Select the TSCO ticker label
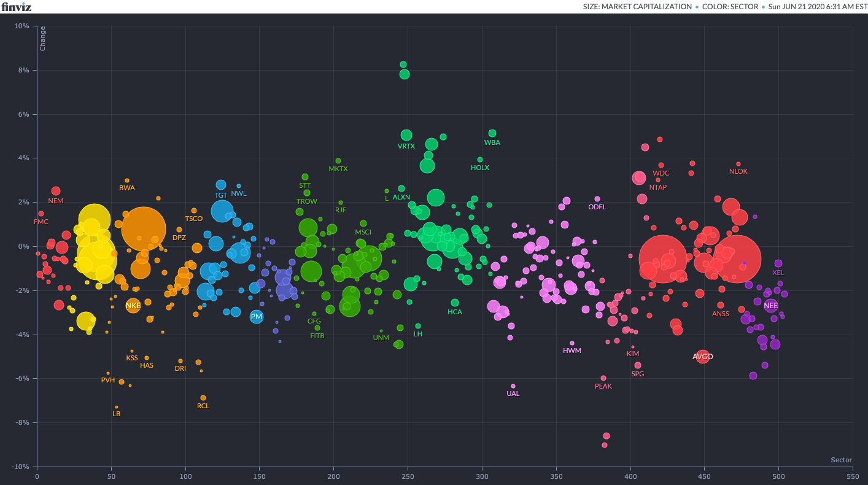The image size is (868, 485). coord(194,219)
